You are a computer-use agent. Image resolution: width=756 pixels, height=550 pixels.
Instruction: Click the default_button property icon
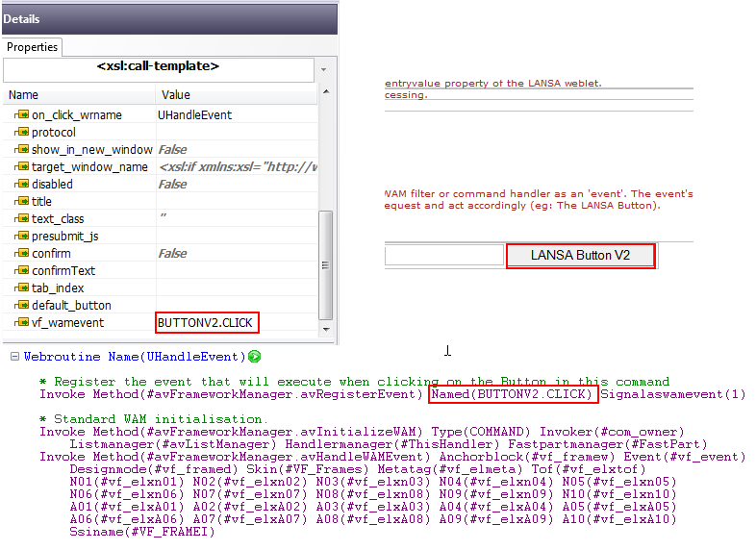(22, 305)
